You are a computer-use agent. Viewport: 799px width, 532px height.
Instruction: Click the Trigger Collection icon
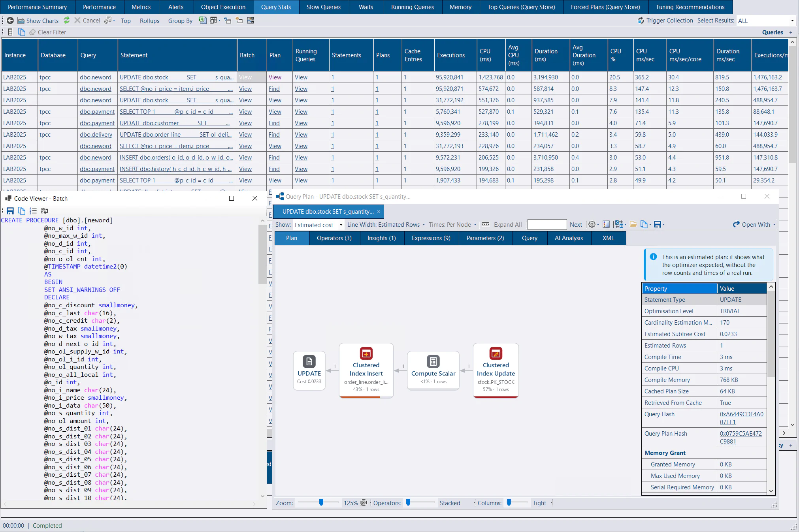point(641,21)
